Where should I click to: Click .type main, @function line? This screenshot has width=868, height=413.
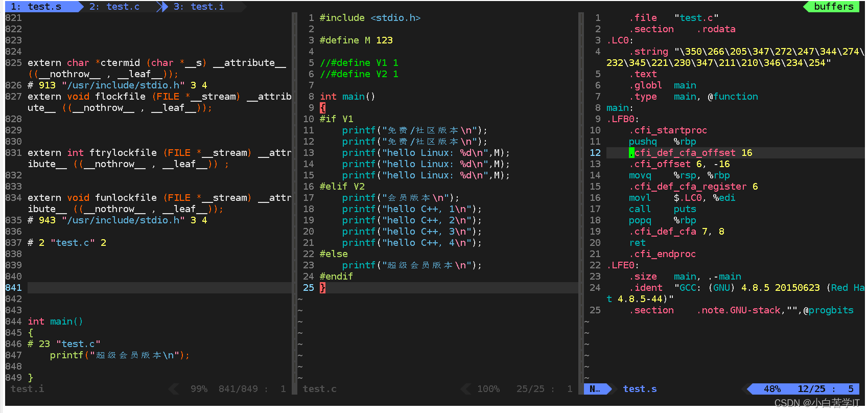tap(693, 97)
